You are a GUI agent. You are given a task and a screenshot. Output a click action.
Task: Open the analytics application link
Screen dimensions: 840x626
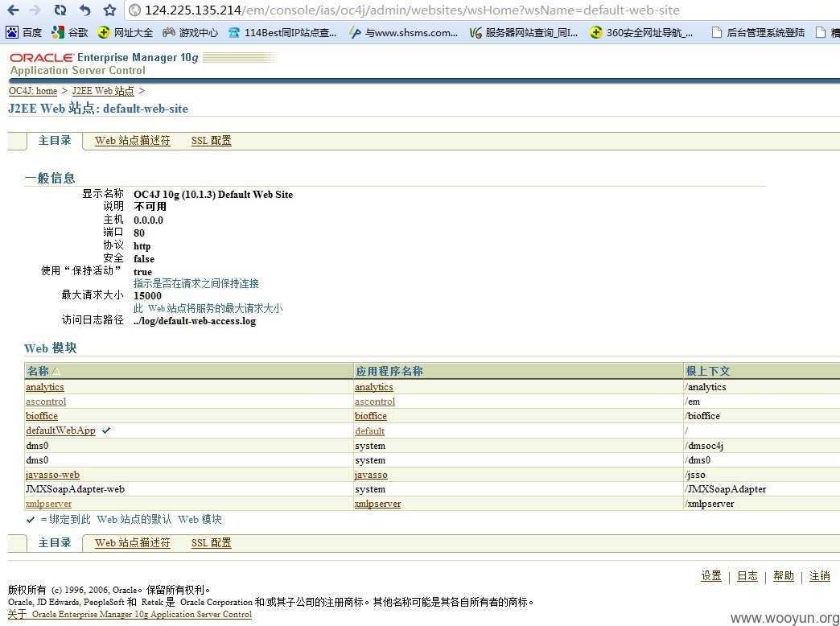pyautogui.click(x=373, y=387)
